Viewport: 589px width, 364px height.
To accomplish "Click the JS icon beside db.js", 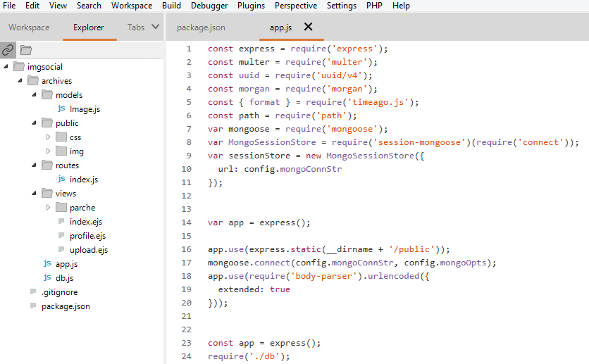I will (x=47, y=277).
